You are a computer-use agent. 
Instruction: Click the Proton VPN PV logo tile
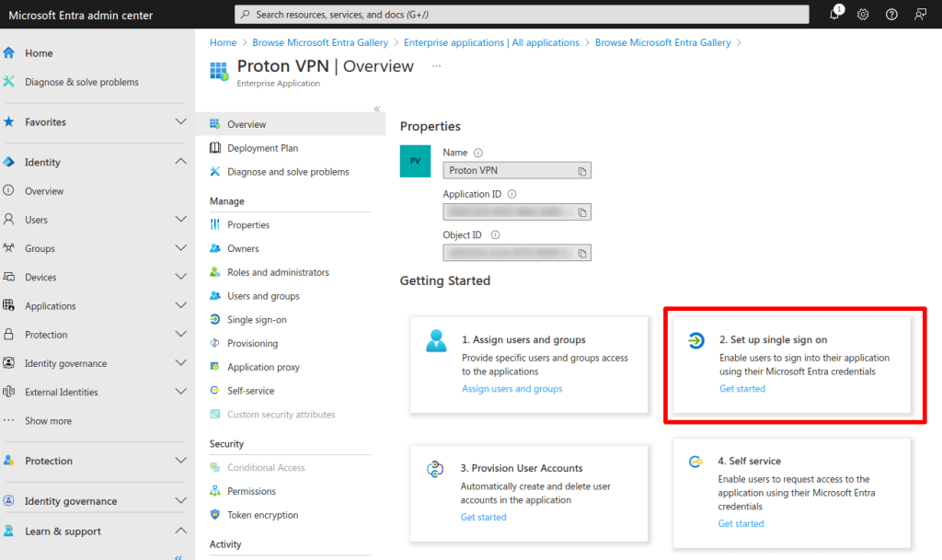point(415,161)
